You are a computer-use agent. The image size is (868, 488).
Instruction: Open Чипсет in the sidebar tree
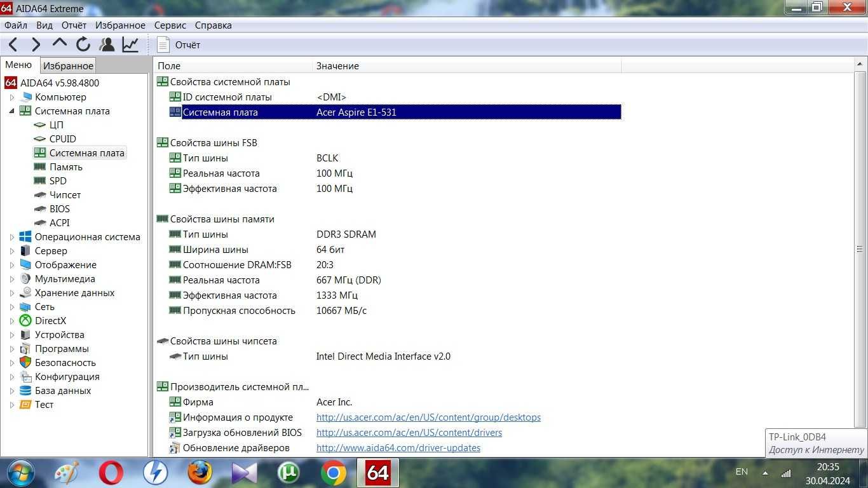[65, 195]
